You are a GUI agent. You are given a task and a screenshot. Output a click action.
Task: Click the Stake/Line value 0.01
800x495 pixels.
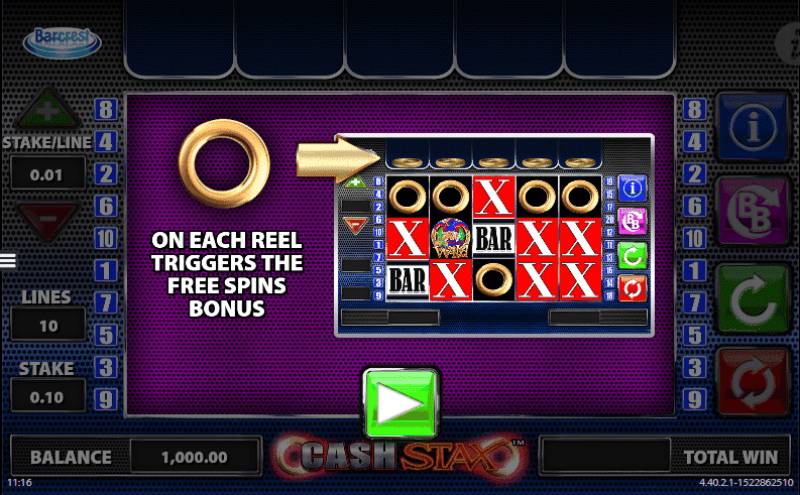(48, 174)
